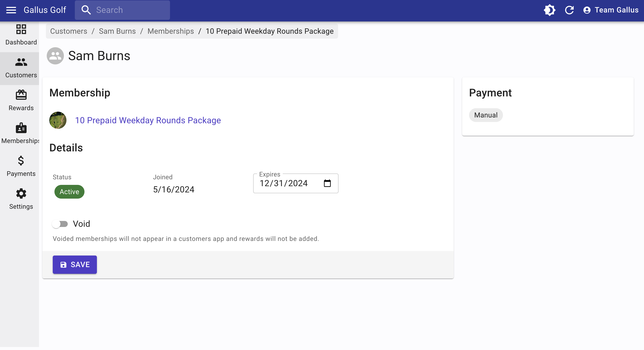Viewport: 644px width, 350px height.
Task: Open the Team Gallus account menu
Action: [611, 10]
